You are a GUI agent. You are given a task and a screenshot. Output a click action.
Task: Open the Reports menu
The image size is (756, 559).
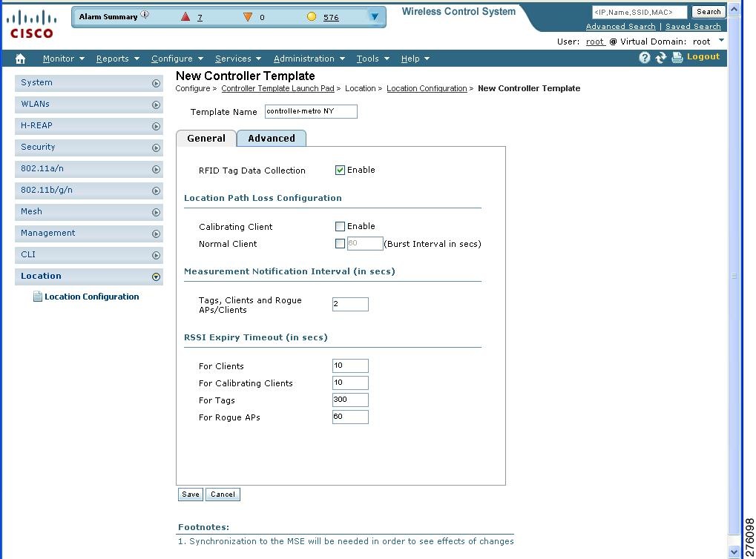[x=118, y=59]
